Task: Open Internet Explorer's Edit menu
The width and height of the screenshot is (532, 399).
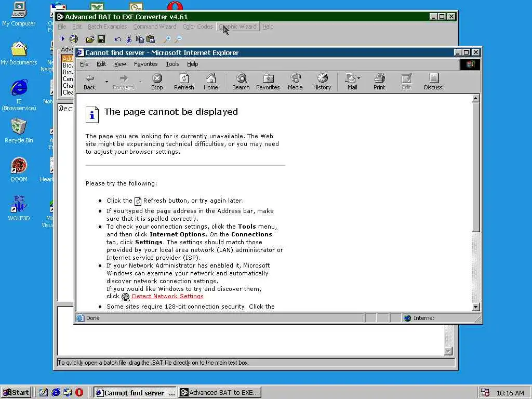Action: click(x=101, y=64)
